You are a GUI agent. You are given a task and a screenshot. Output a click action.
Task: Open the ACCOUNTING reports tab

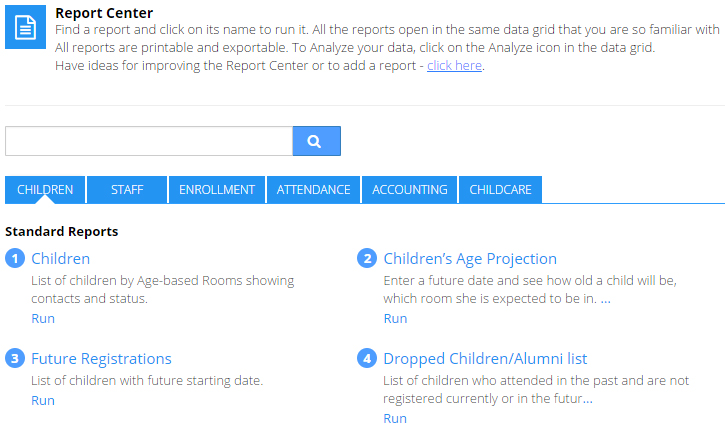click(410, 190)
